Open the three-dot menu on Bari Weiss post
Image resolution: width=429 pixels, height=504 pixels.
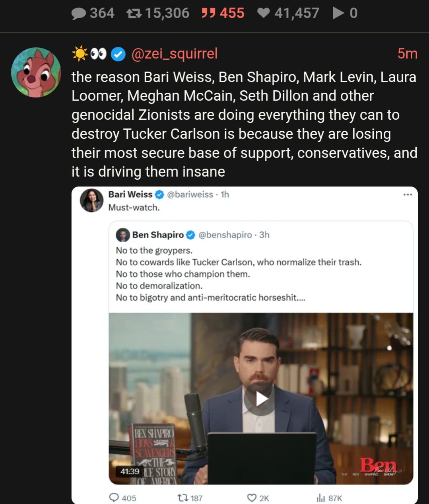(408, 195)
